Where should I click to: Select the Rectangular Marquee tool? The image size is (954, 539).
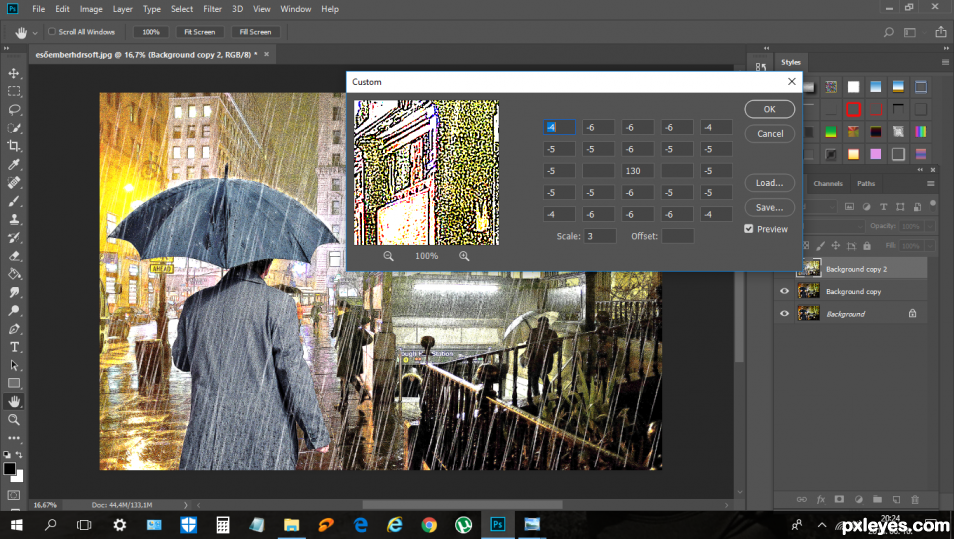[x=14, y=91]
